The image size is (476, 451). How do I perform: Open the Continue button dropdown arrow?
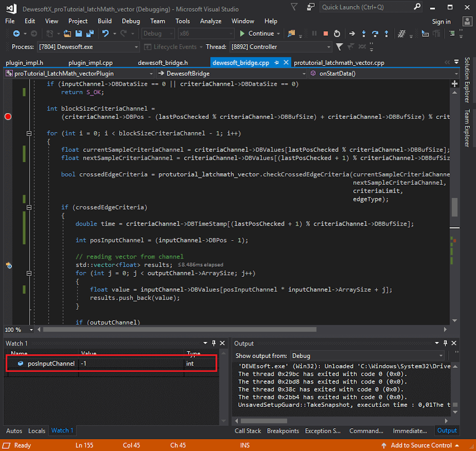point(278,33)
